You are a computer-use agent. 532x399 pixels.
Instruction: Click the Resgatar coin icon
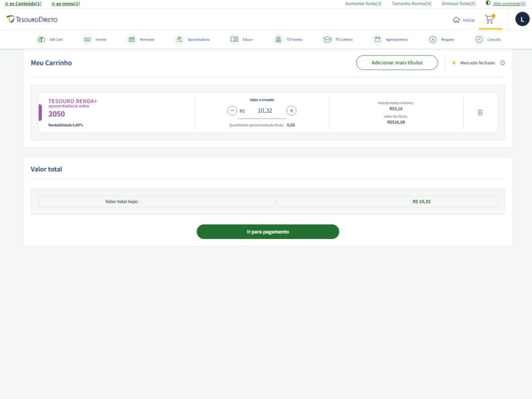[x=433, y=39]
